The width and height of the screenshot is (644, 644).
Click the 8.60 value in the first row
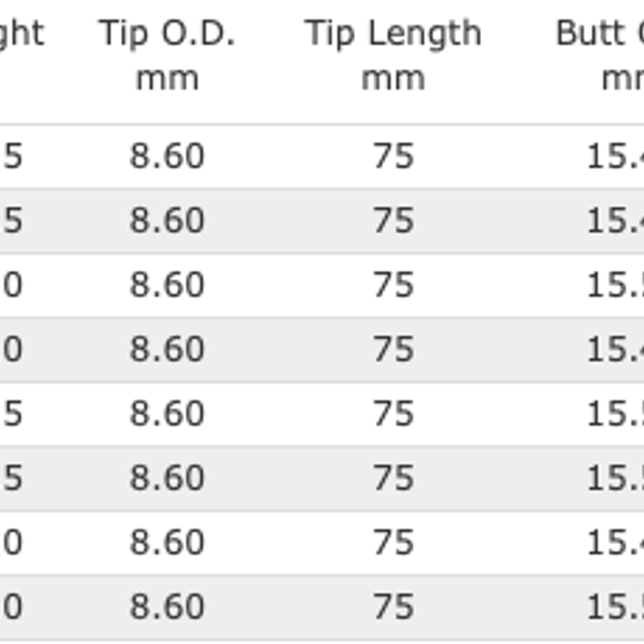[x=167, y=156]
